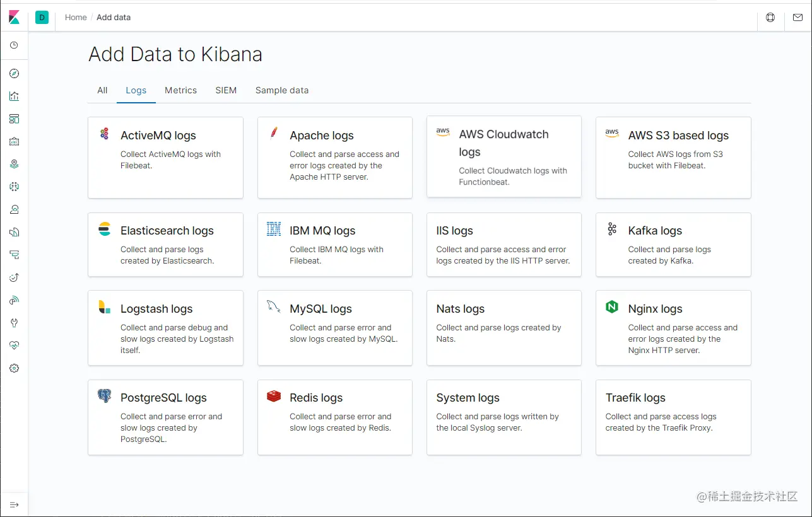This screenshot has width=812, height=517.
Task: Open Discover via the compass icon
Action: (15, 74)
